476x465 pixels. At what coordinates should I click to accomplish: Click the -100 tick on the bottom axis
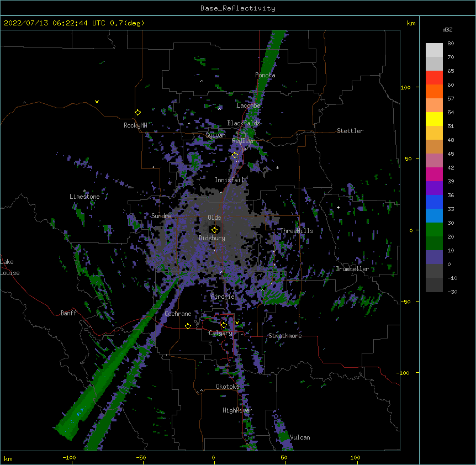click(x=69, y=457)
